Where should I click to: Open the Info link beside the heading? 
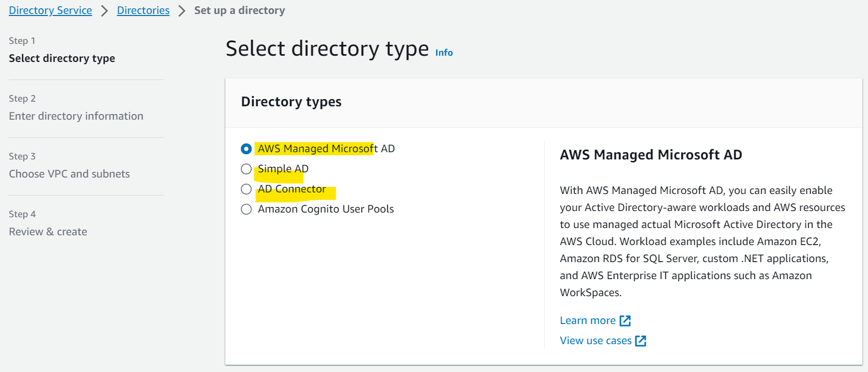pyautogui.click(x=444, y=53)
